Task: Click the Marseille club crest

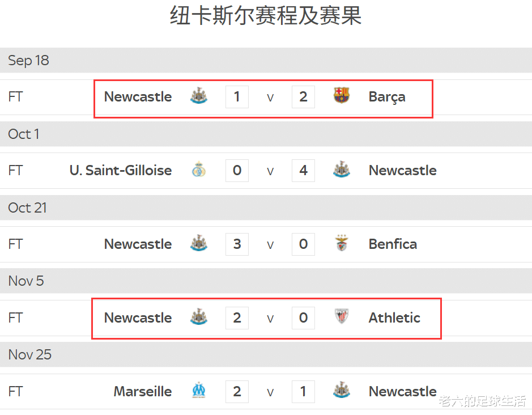Action: 199,391
